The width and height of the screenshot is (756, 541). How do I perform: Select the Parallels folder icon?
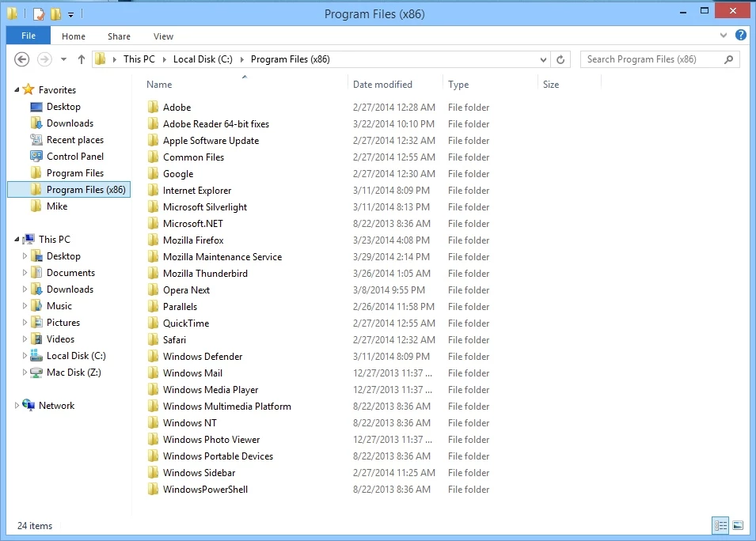[x=153, y=306]
